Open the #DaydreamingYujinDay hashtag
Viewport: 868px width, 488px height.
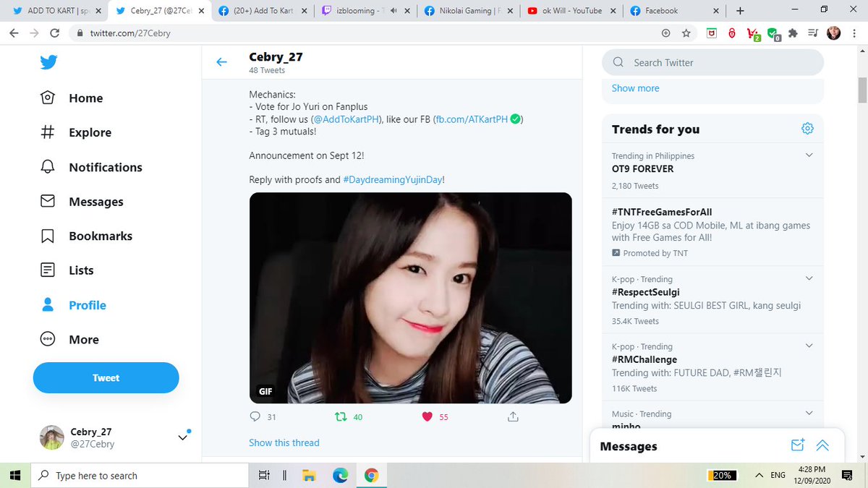click(392, 179)
